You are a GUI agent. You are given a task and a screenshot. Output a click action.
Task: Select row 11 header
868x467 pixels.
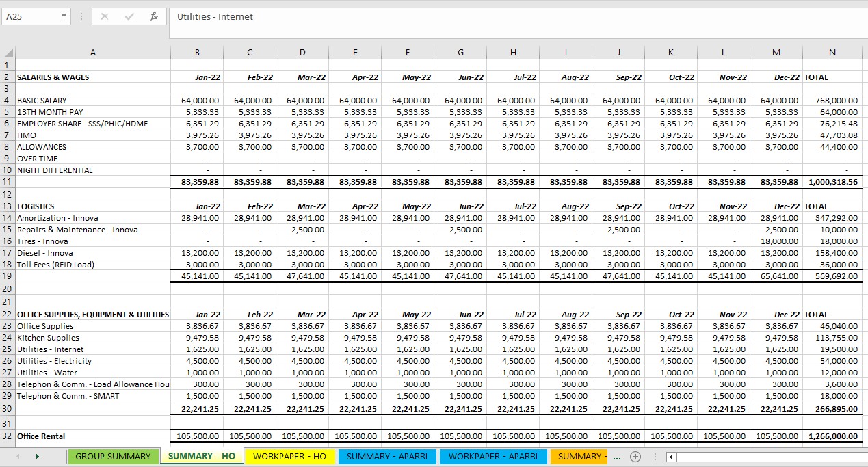[x=8, y=182]
